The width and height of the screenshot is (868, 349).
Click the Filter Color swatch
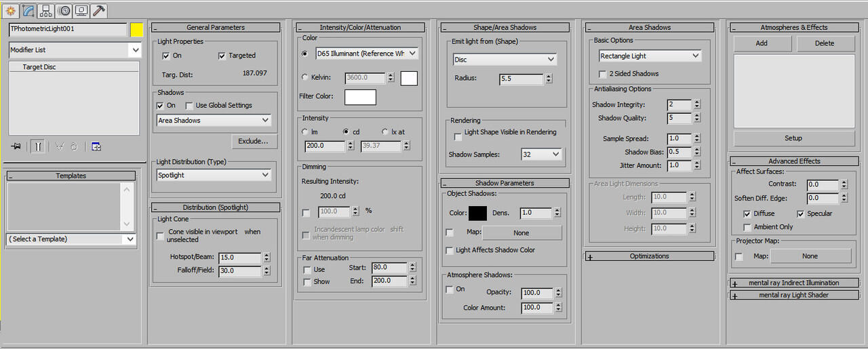(x=361, y=97)
